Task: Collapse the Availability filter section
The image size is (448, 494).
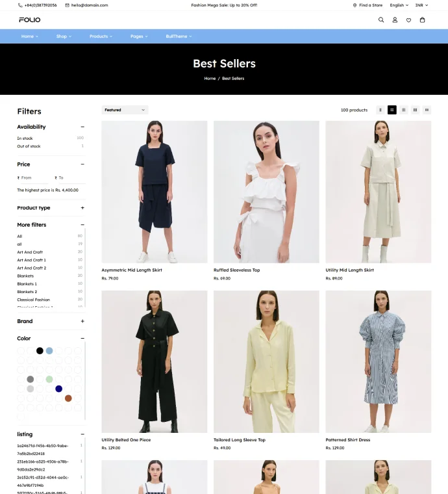Action: [82, 127]
